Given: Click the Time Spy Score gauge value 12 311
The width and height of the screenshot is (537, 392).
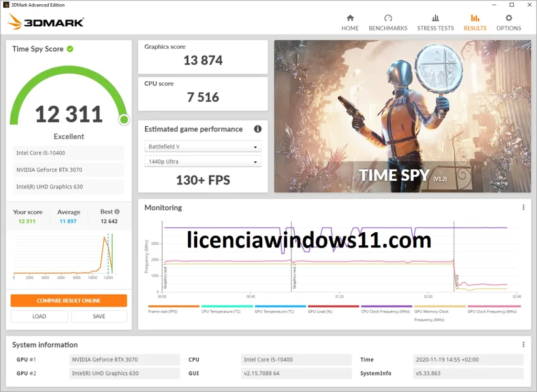Looking at the screenshot, I should (69, 114).
